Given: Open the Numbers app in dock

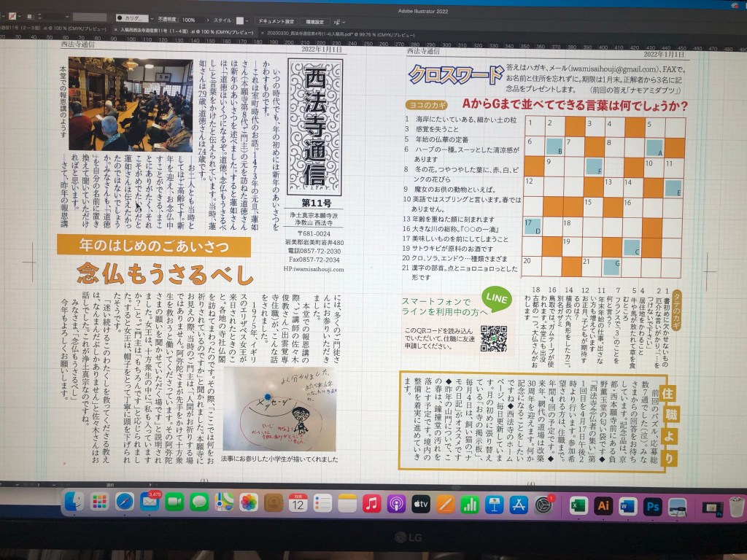Looking at the screenshot, I should (x=469, y=504).
